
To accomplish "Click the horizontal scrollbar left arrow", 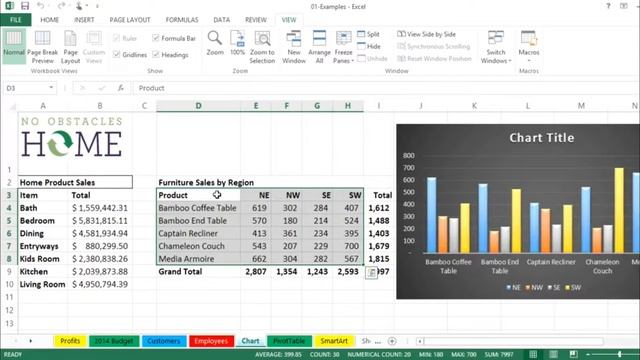I will pyautogui.click(x=420, y=341).
